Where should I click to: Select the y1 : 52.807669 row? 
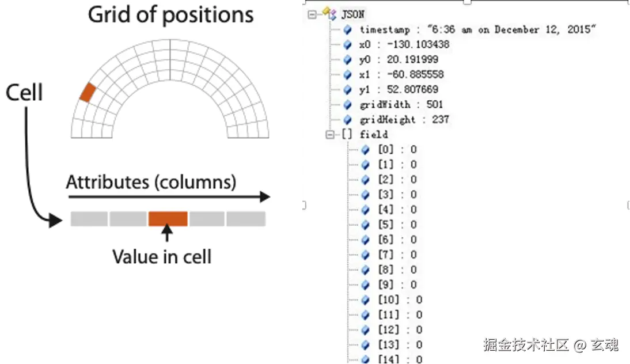pyautogui.click(x=399, y=90)
